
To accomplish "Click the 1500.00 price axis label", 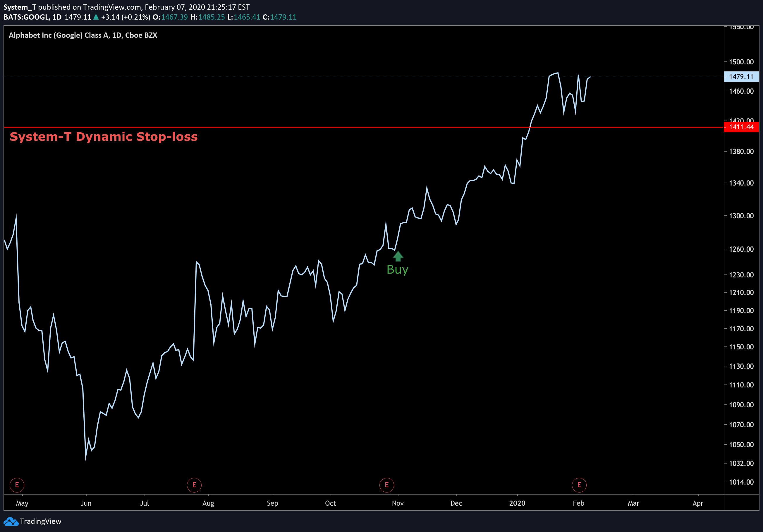I will tap(741, 62).
